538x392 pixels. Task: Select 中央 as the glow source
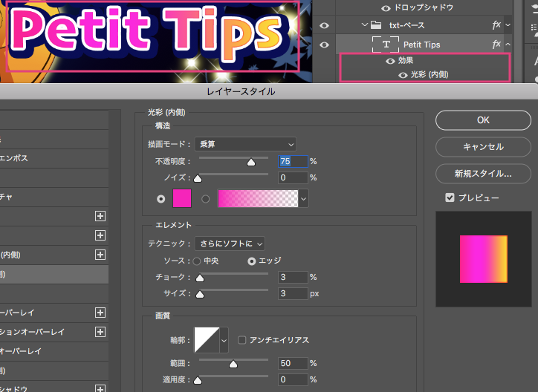click(197, 261)
